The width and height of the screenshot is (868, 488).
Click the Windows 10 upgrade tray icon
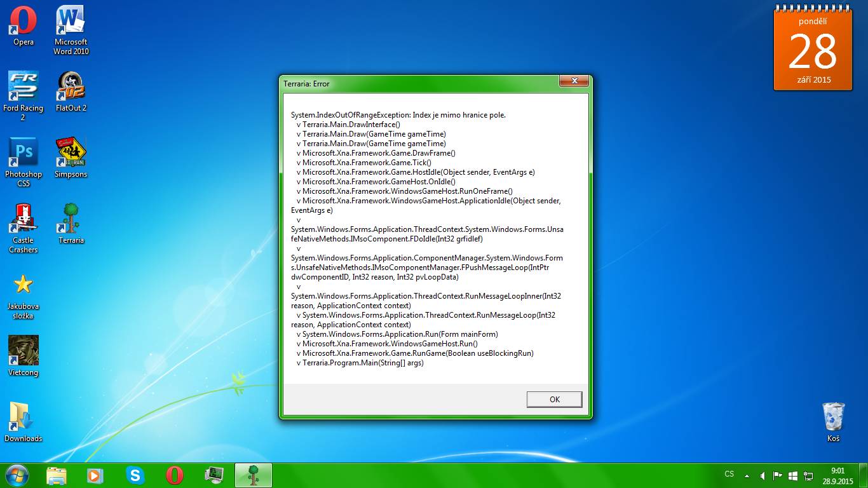(x=793, y=475)
